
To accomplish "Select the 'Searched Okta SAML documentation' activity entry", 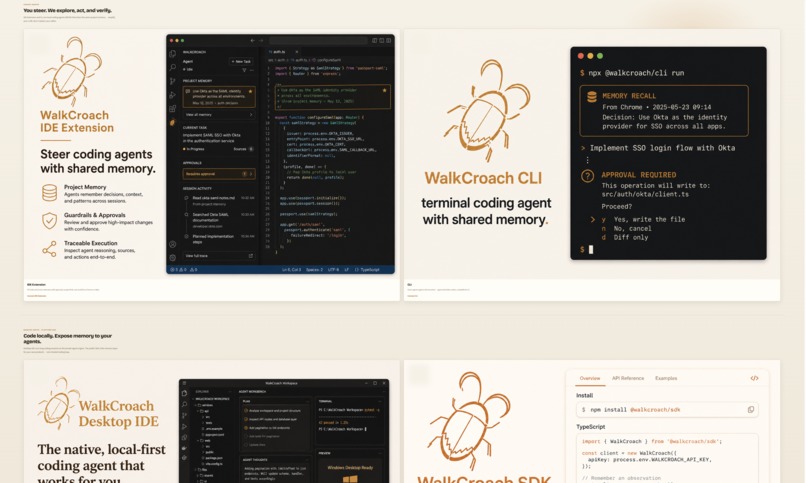I will tap(219, 220).
